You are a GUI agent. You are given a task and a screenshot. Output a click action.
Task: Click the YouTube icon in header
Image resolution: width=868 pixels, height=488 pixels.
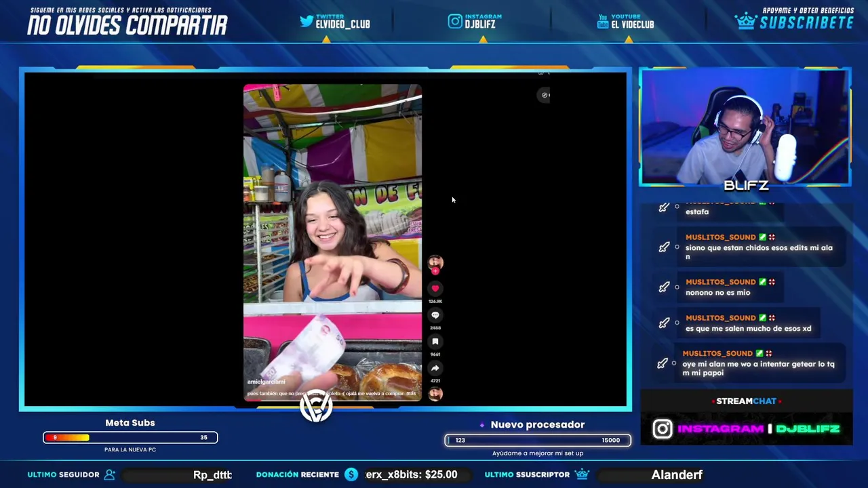click(x=602, y=22)
